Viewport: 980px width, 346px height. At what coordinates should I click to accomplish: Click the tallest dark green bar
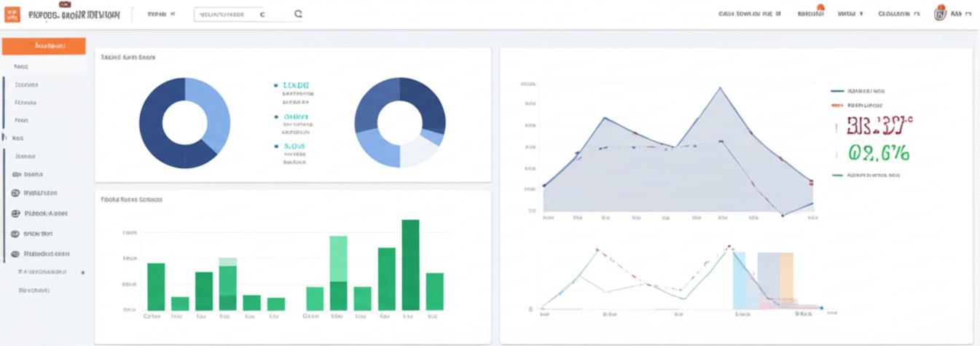pyautogui.click(x=410, y=265)
